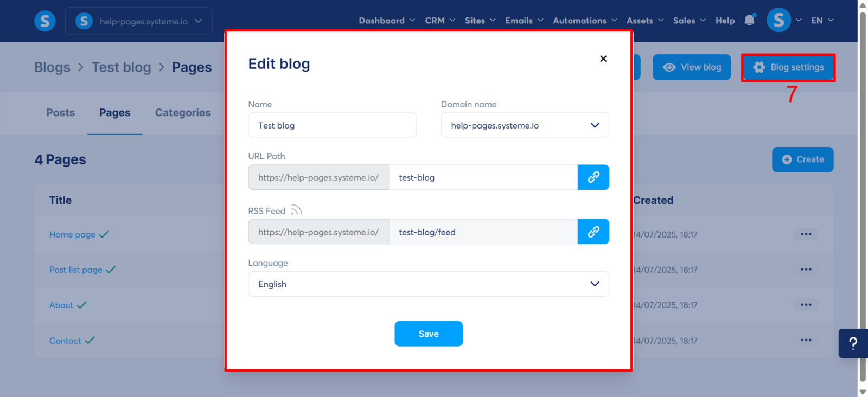Switch to the Categories tab
The height and width of the screenshot is (397, 868).
pos(183,113)
